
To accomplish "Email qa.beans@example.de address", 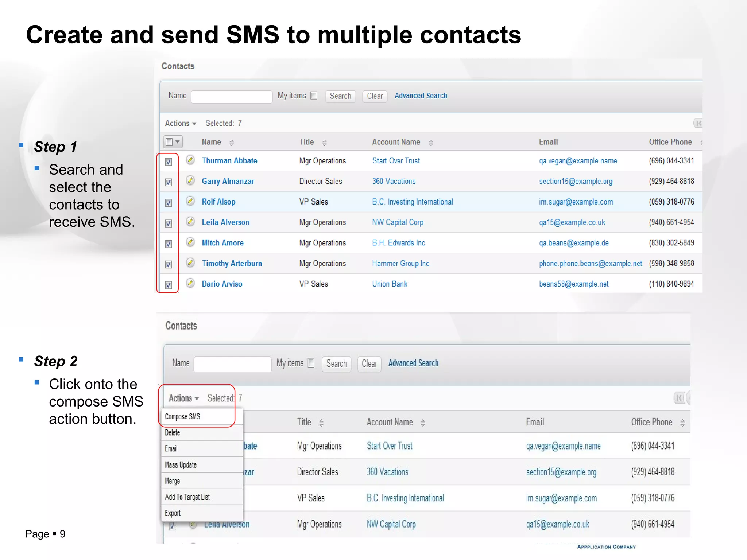I will point(574,243).
